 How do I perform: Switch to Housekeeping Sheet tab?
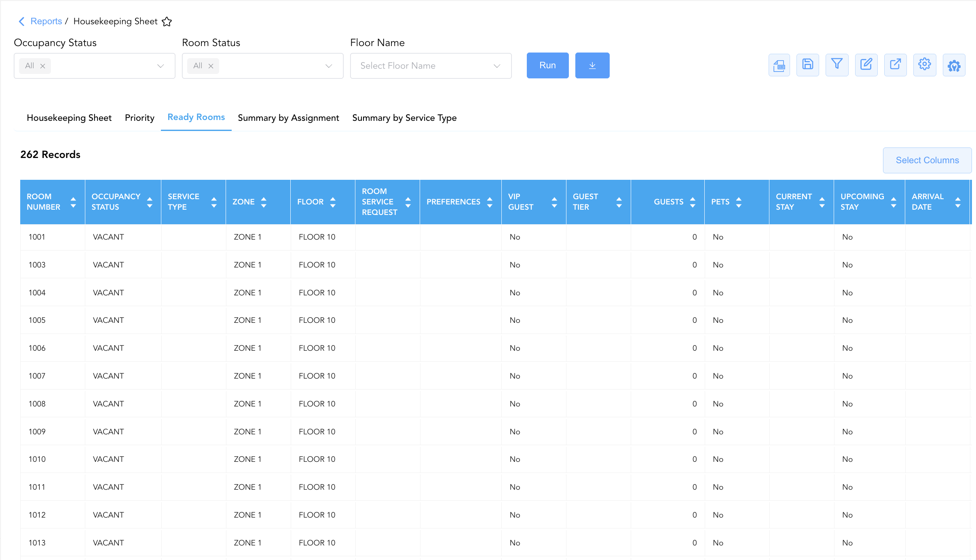(69, 118)
